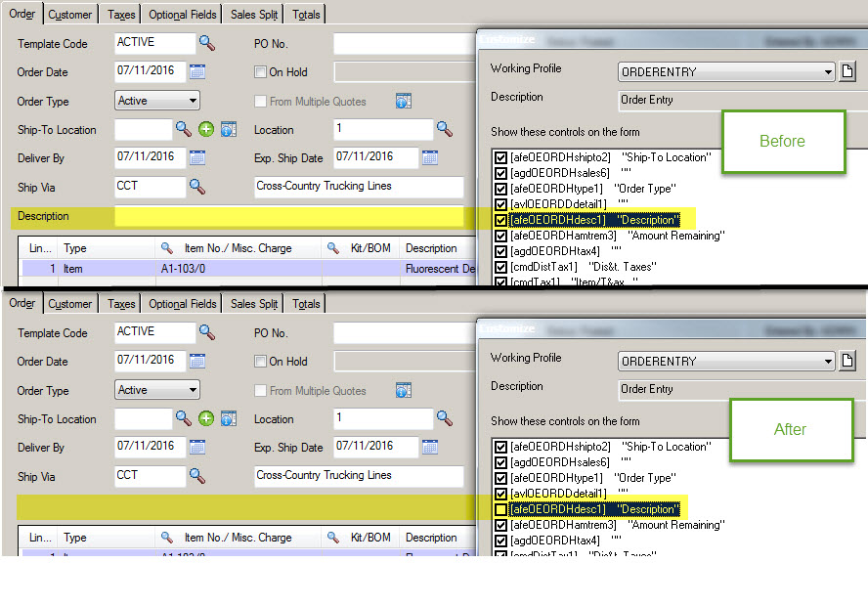
Task: Click Type column header in Before grid
Action: coord(107,248)
